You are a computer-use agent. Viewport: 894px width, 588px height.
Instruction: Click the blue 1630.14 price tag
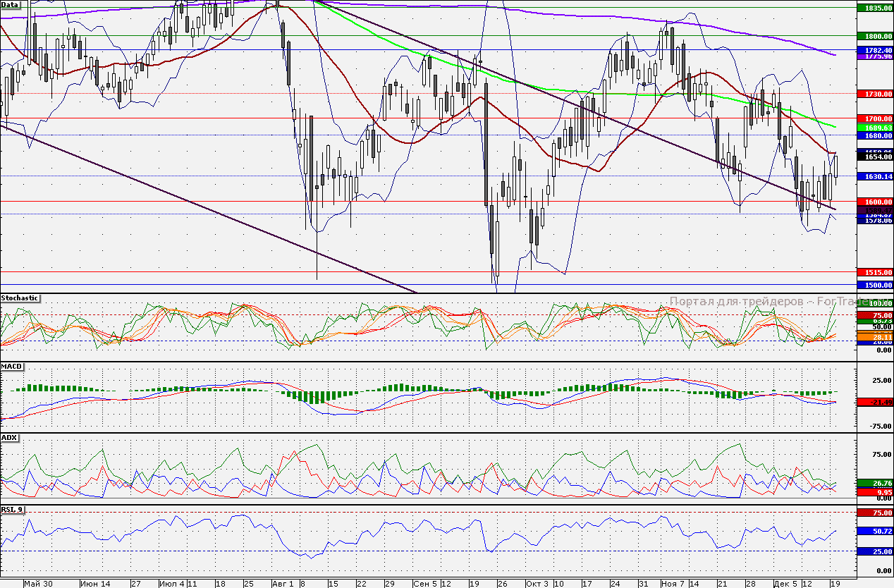pyautogui.click(x=874, y=176)
